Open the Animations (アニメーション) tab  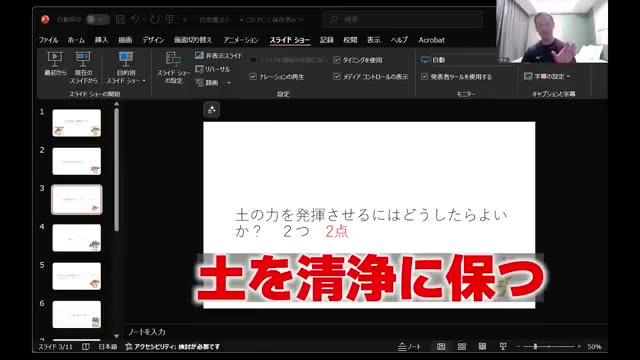point(241,40)
